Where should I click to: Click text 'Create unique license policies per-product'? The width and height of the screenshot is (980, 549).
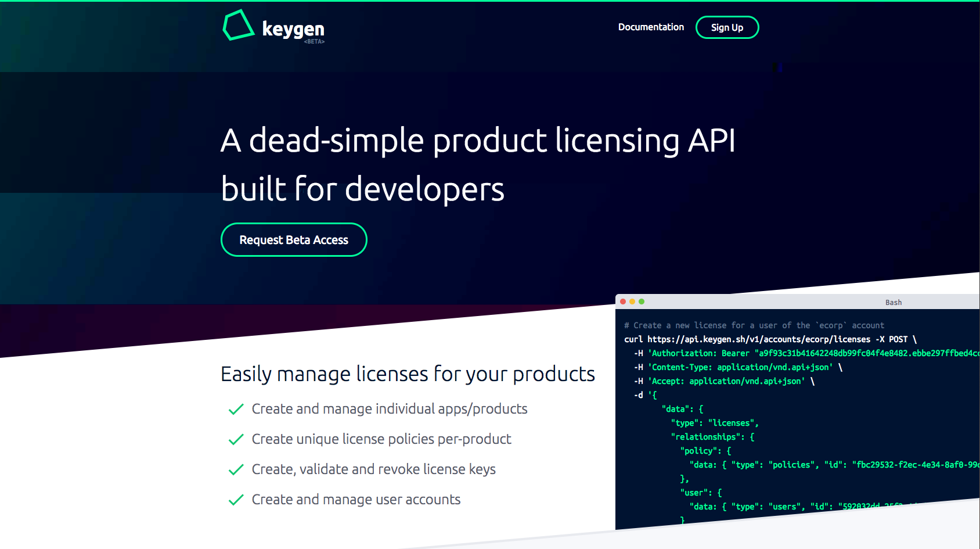coord(381,439)
